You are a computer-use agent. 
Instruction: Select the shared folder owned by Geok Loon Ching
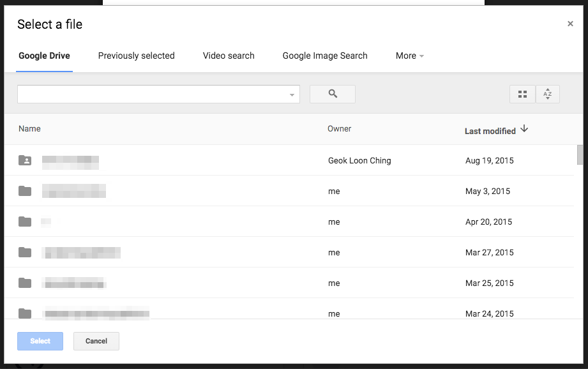289,160
